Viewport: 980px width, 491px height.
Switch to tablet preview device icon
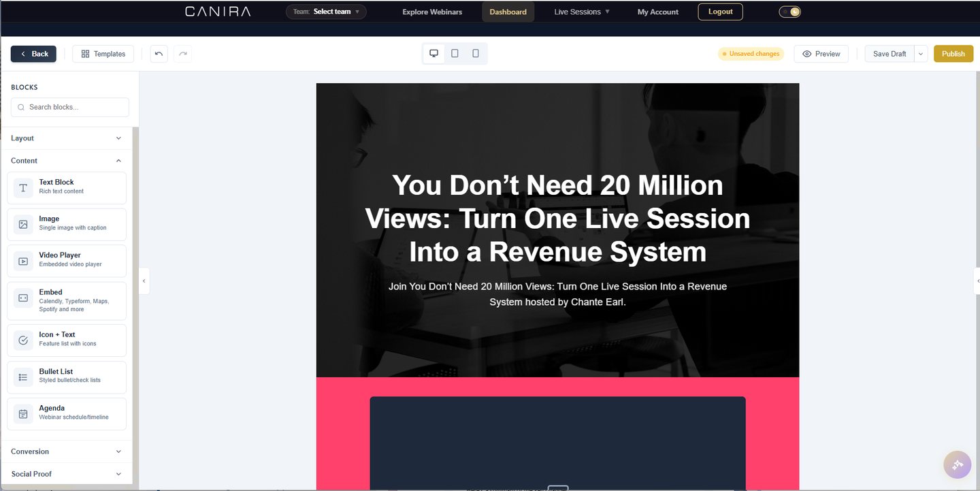click(x=455, y=54)
